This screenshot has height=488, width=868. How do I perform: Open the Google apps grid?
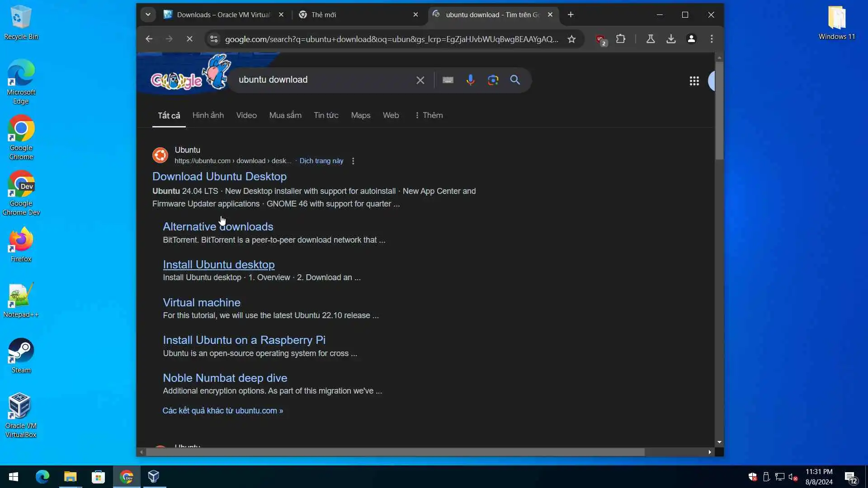(x=694, y=81)
